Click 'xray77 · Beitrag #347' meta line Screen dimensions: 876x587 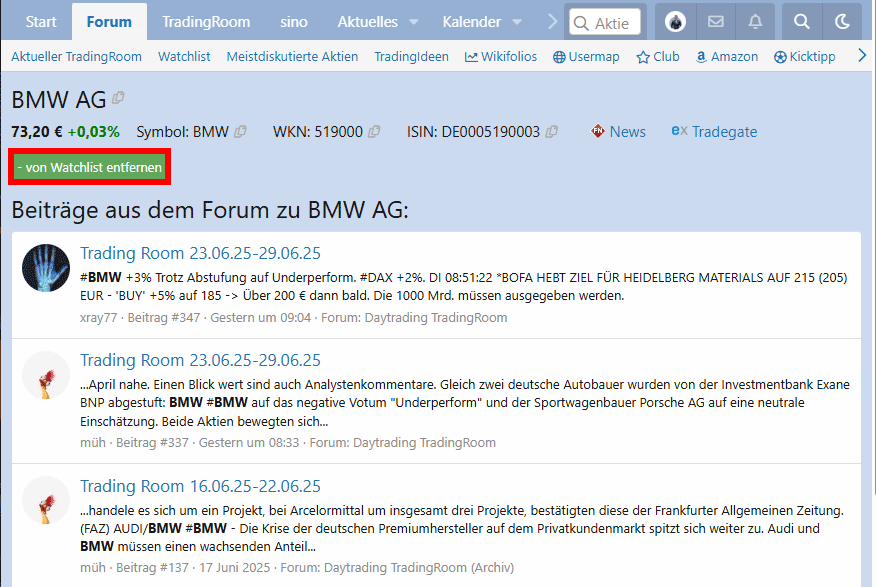[140, 318]
